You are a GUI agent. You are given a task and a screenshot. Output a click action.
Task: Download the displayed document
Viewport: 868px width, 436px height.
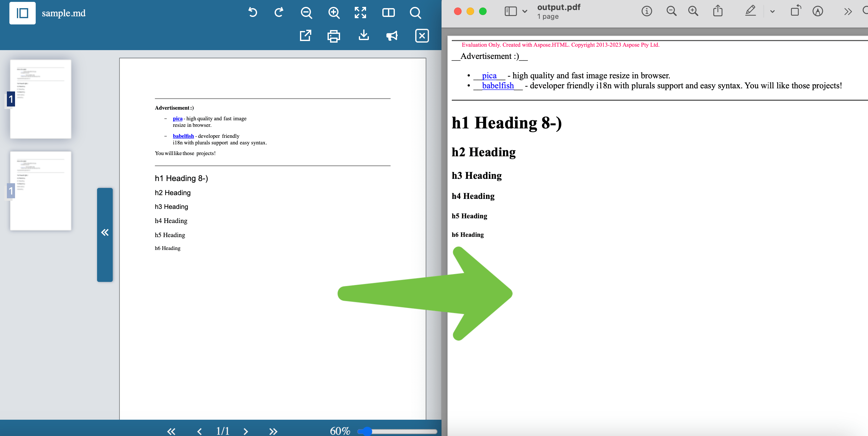pyautogui.click(x=363, y=36)
